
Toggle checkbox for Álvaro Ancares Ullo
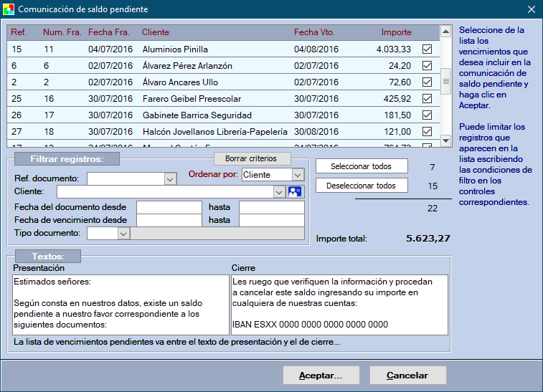(x=428, y=82)
